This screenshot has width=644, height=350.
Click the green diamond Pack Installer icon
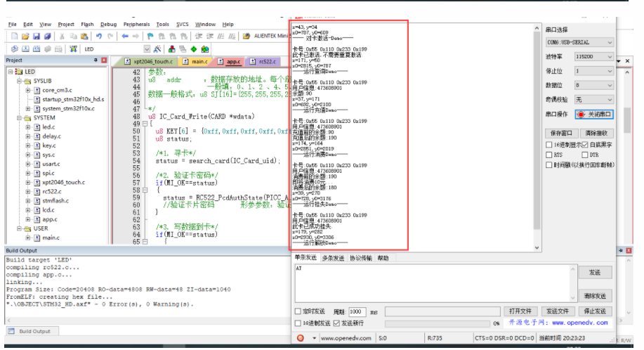tap(193, 49)
